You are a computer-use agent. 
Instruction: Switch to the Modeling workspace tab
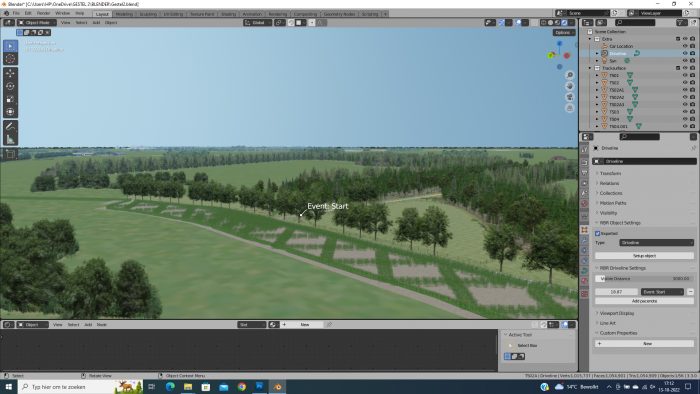click(x=124, y=14)
